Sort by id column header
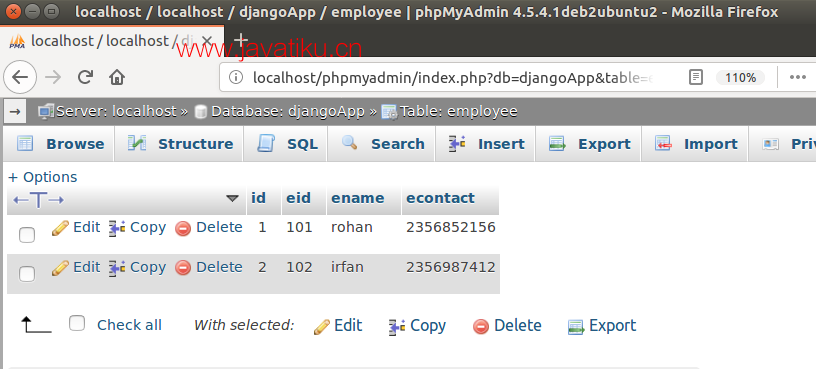 [x=259, y=198]
